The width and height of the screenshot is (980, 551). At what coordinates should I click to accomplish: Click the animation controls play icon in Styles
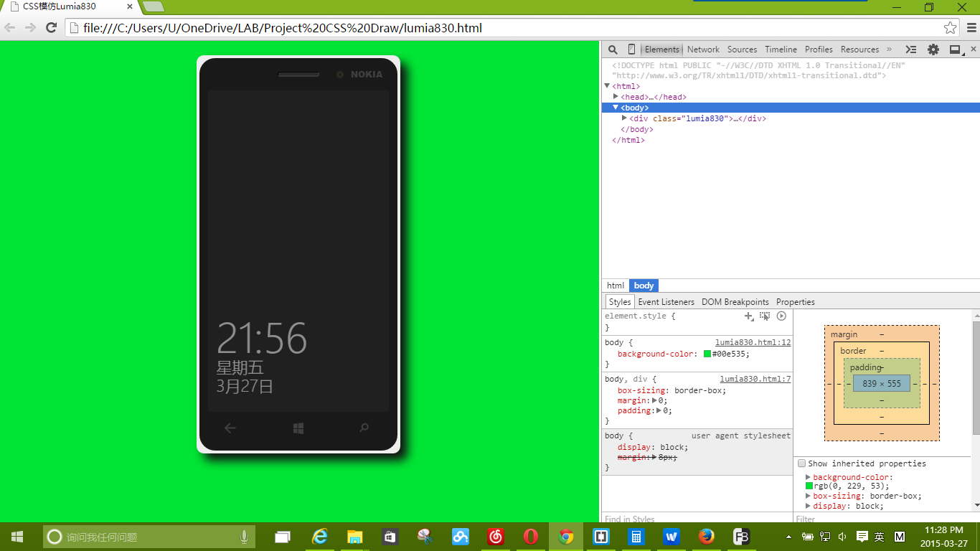tap(781, 316)
